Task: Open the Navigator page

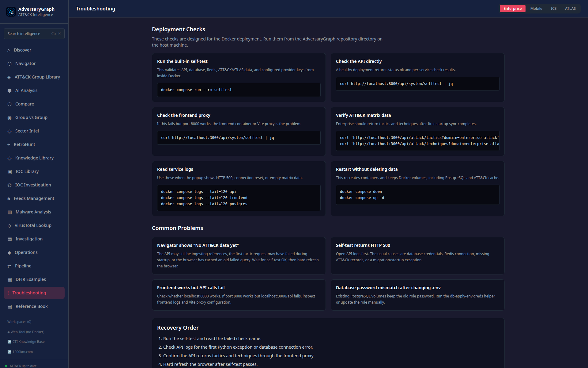Action: [34, 63]
